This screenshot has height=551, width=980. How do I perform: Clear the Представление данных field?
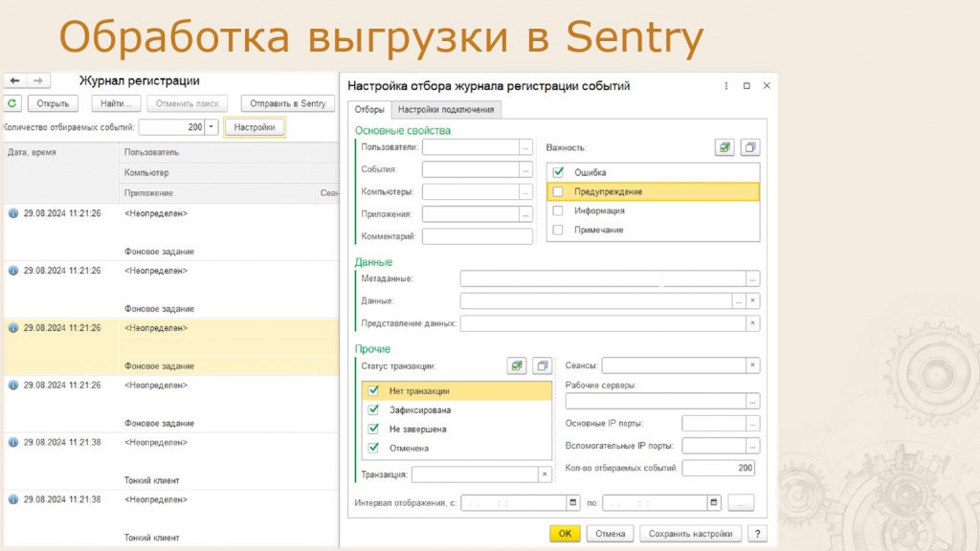(x=752, y=323)
